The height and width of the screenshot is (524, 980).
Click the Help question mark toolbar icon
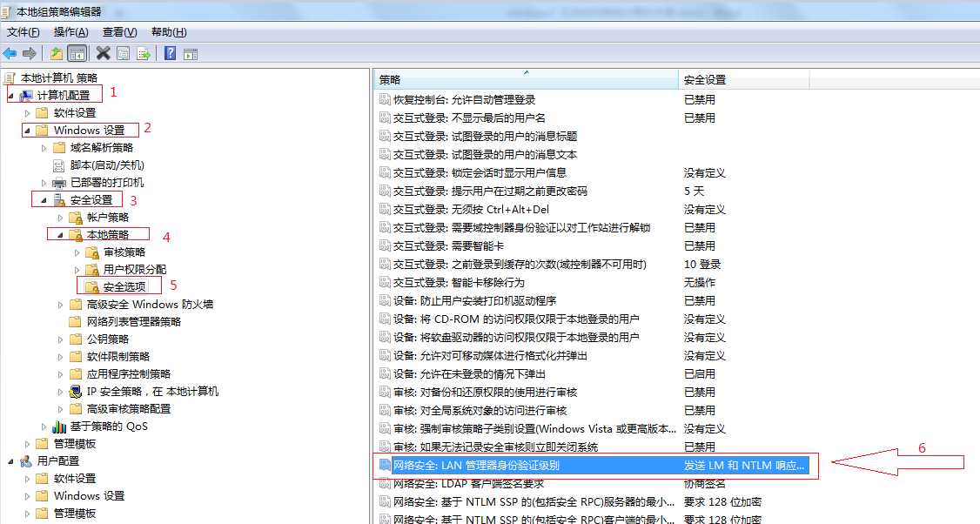[x=170, y=54]
